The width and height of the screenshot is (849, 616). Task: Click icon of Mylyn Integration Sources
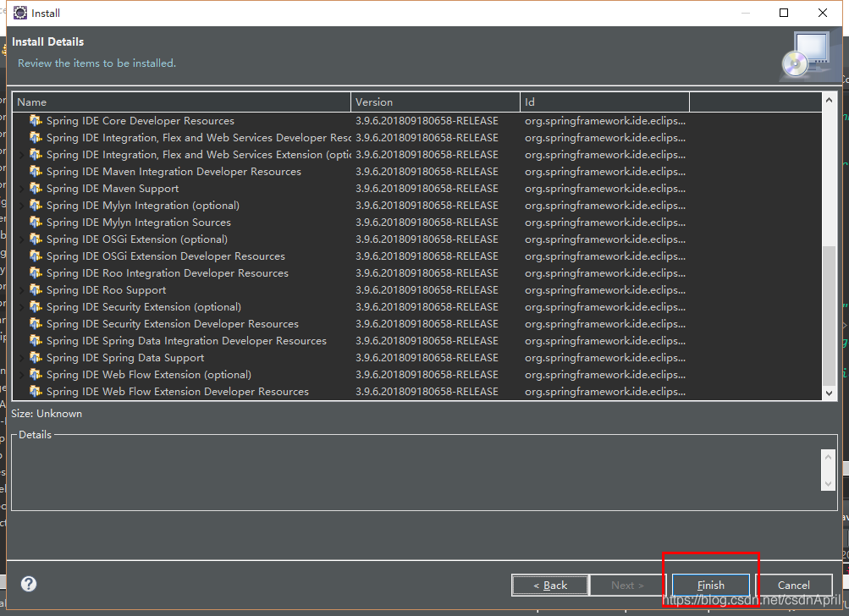pos(36,222)
